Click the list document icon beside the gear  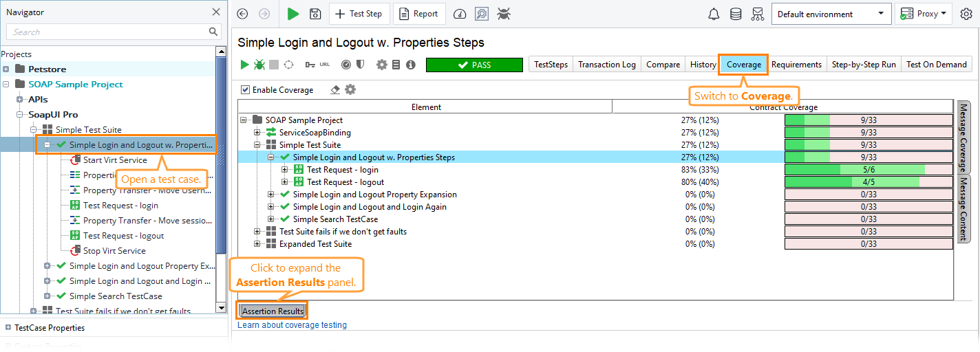[x=396, y=65]
